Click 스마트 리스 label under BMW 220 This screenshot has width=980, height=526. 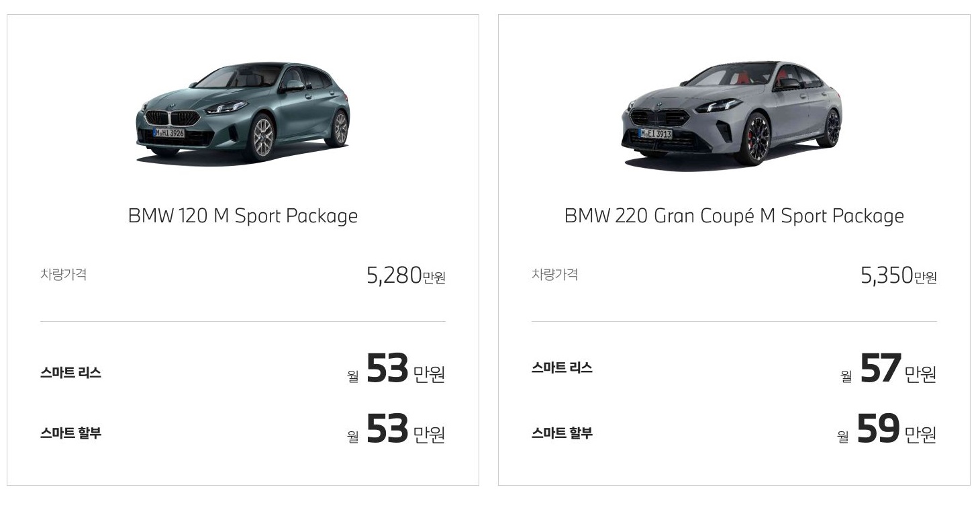pyautogui.click(x=562, y=368)
